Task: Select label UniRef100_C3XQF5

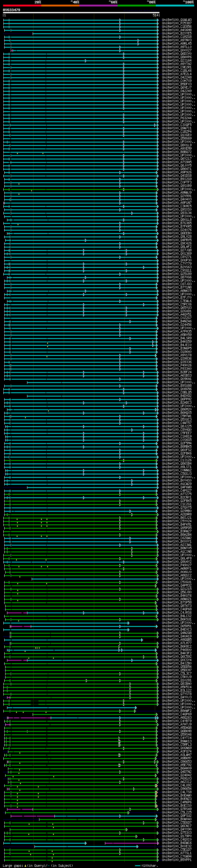Action: pos(177,125)
